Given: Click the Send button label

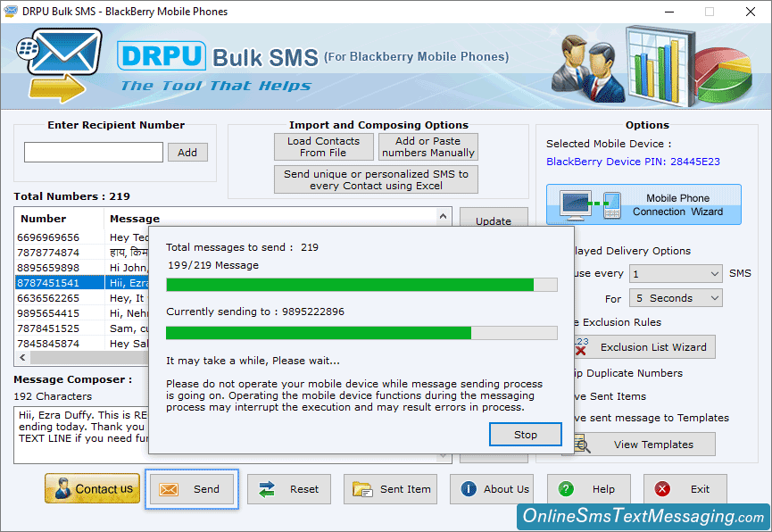Looking at the screenshot, I should 206,489.
